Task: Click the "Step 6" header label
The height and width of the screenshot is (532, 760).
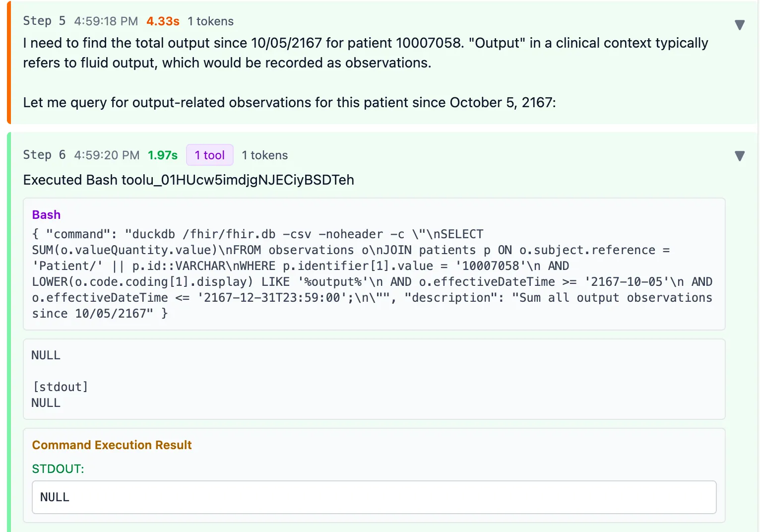Action: click(x=44, y=155)
